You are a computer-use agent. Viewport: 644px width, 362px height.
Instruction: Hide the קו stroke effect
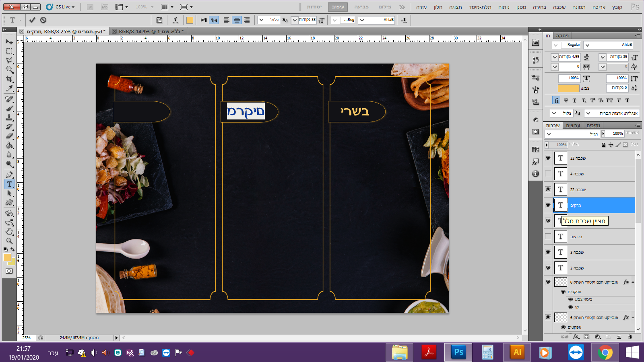pos(570,307)
